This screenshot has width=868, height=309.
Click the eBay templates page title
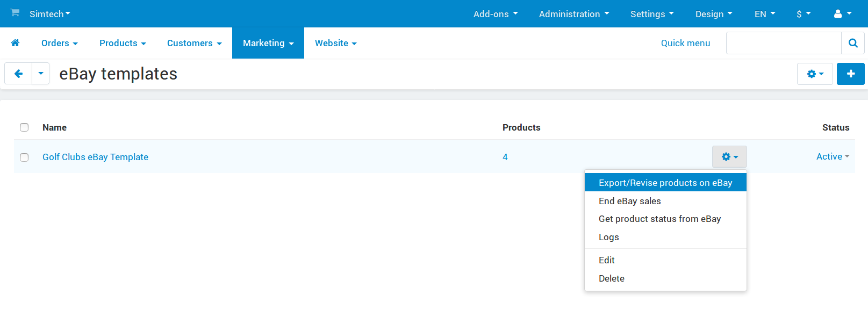pos(118,74)
